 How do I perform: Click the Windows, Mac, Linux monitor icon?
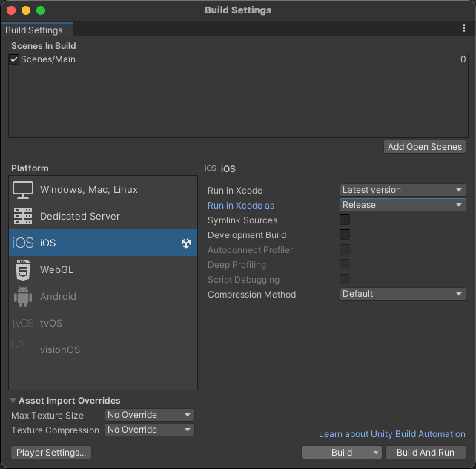pyautogui.click(x=23, y=190)
